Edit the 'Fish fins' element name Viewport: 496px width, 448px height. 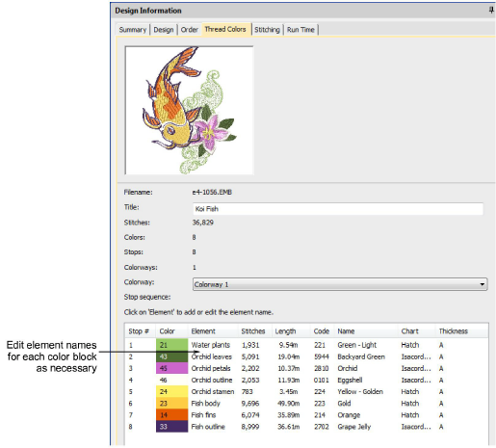(203, 415)
